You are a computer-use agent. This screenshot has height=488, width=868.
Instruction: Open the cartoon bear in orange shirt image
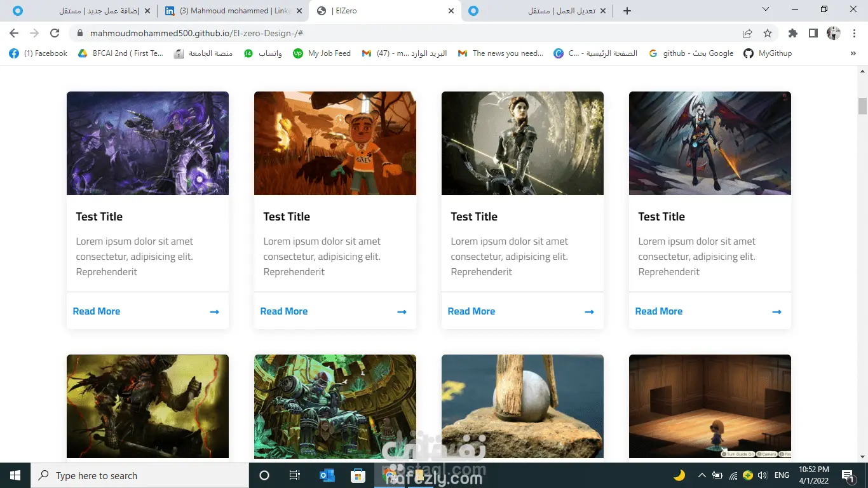pos(335,143)
